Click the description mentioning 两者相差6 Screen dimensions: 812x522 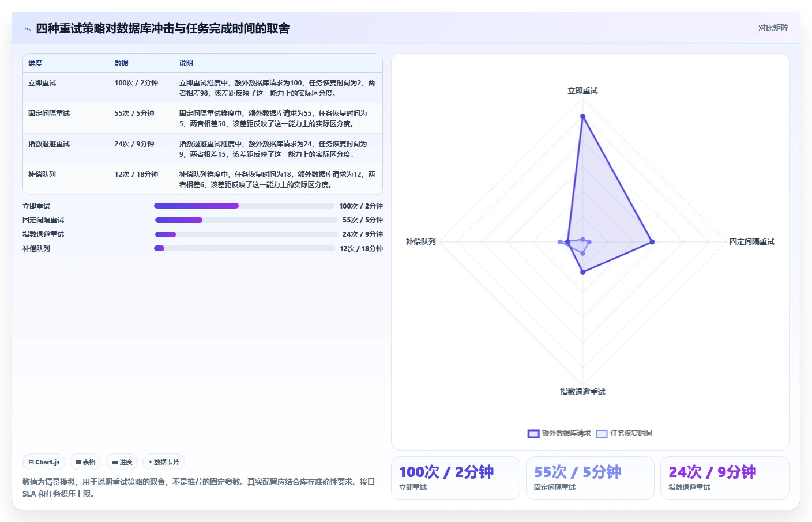coord(277,180)
